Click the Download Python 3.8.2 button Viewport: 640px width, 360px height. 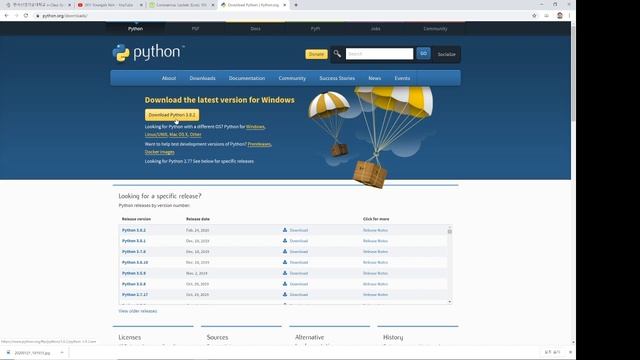click(x=172, y=115)
